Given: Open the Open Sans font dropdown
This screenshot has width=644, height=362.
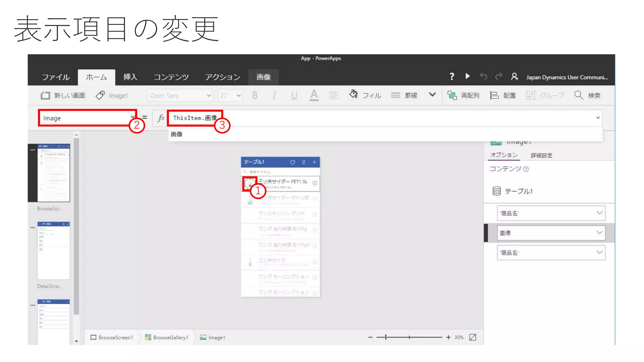Looking at the screenshot, I should [180, 96].
